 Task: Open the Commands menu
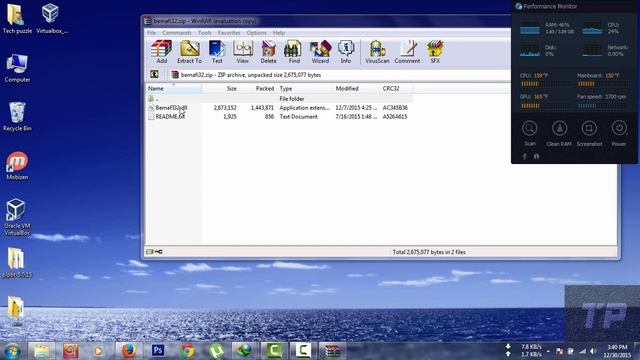pos(177,33)
